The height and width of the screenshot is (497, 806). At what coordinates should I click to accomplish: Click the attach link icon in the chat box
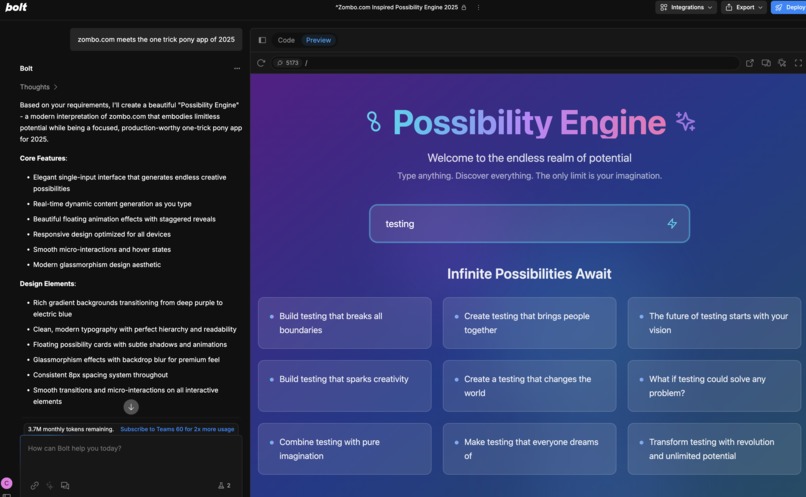coord(34,485)
